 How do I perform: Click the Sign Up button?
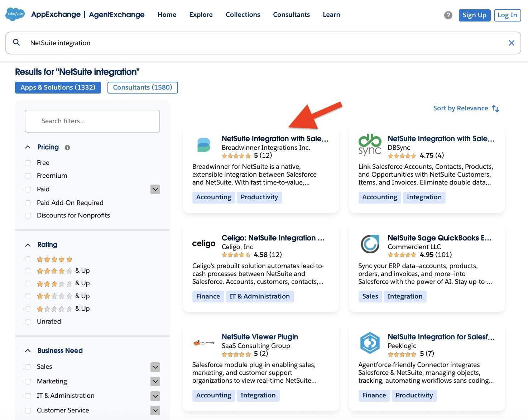[x=474, y=15]
